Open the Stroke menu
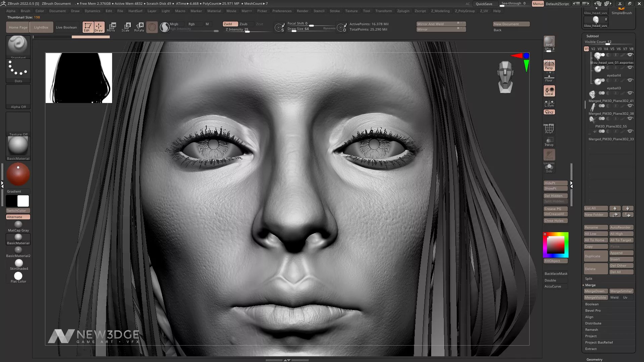 [335, 11]
